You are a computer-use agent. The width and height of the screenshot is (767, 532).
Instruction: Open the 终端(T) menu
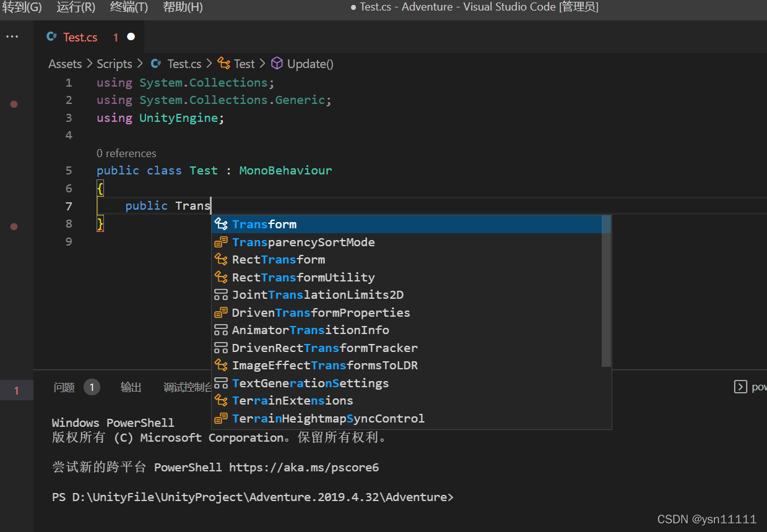click(129, 7)
